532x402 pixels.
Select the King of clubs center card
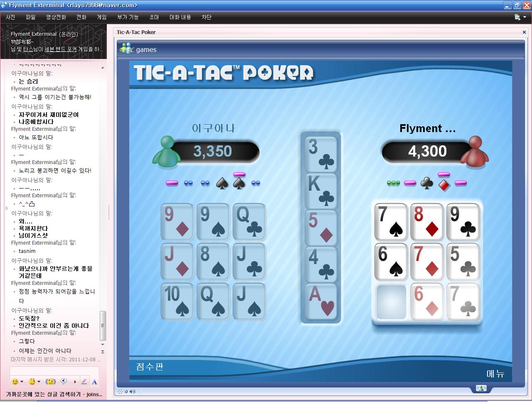[x=321, y=191]
